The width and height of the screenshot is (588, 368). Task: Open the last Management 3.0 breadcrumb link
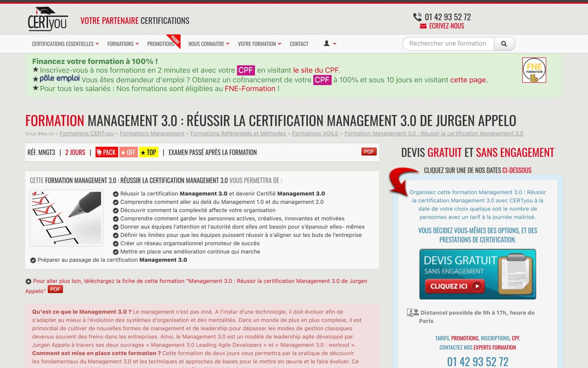coord(434,133)
